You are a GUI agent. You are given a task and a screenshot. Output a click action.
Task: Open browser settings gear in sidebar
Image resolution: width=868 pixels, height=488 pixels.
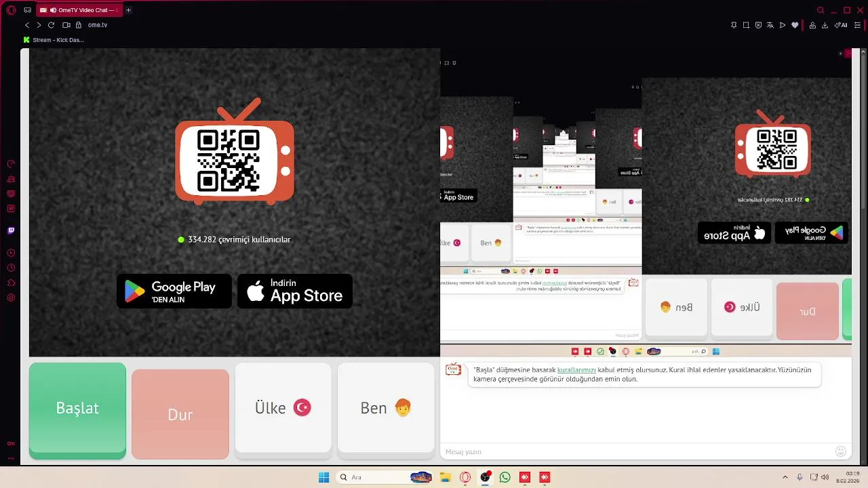tap(11, 298)
